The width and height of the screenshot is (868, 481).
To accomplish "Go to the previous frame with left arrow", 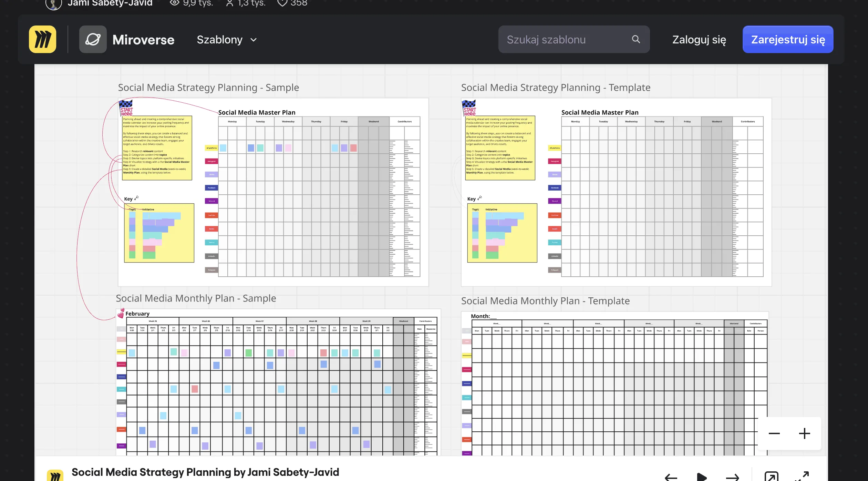I will click(x=671, y=478).
